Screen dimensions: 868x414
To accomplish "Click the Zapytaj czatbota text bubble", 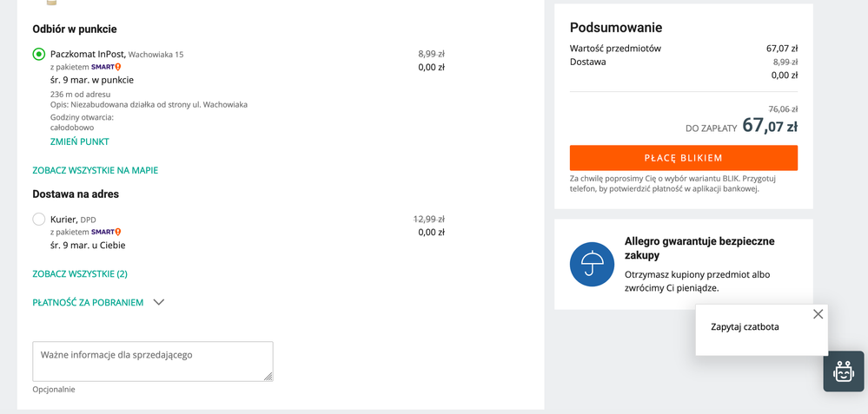I will pos(745,326).
